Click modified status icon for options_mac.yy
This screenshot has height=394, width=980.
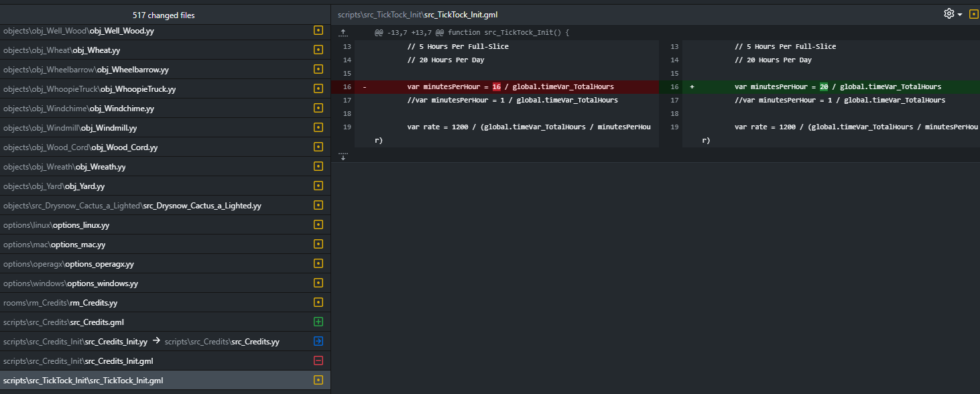click(x=318, y=245)
